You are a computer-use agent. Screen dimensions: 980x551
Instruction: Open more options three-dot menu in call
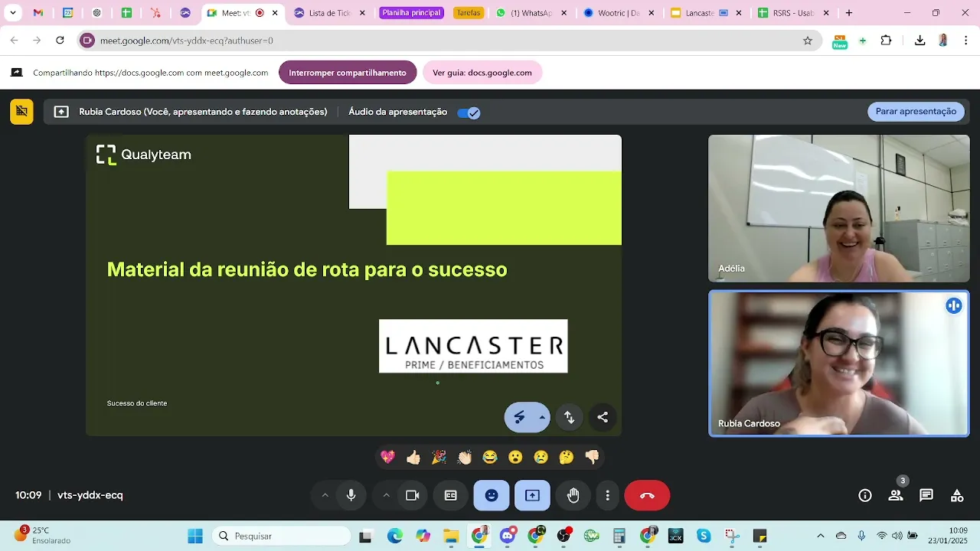tap(607, 495)
